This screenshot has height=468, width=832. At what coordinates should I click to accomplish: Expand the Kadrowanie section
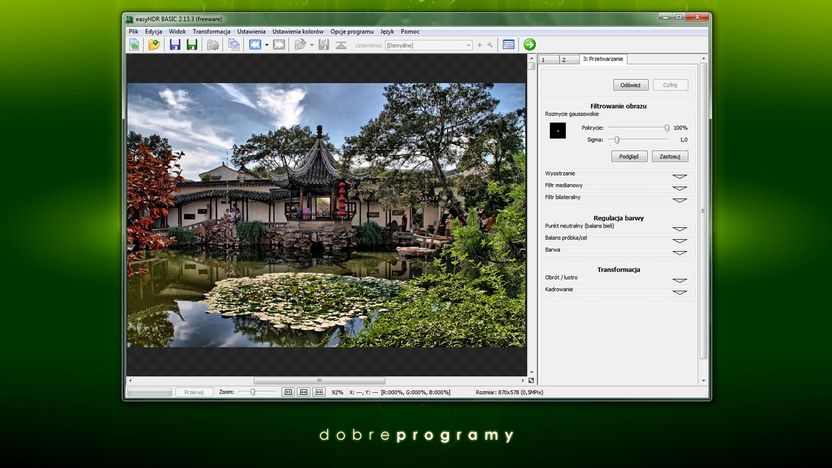click(x=680, y=292)
